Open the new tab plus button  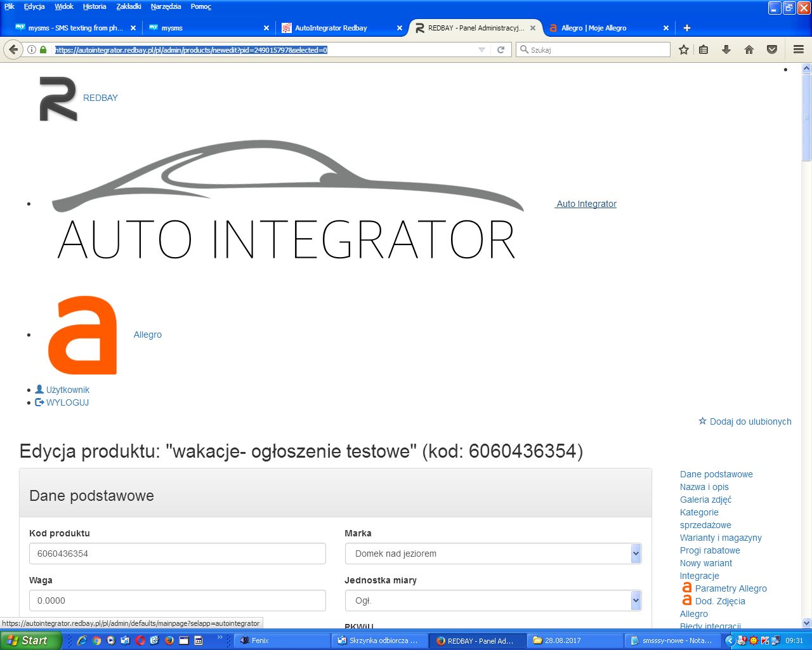pos(686,28)
